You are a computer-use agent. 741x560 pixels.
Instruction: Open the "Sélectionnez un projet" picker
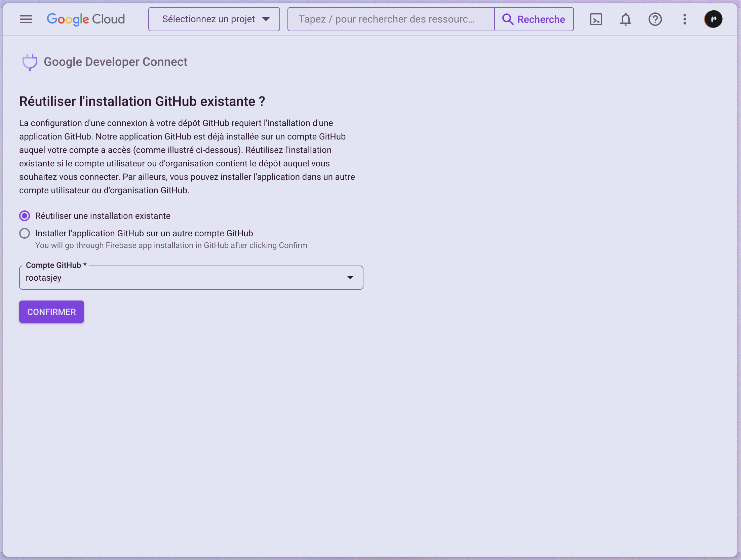click(x=213, y=19)
